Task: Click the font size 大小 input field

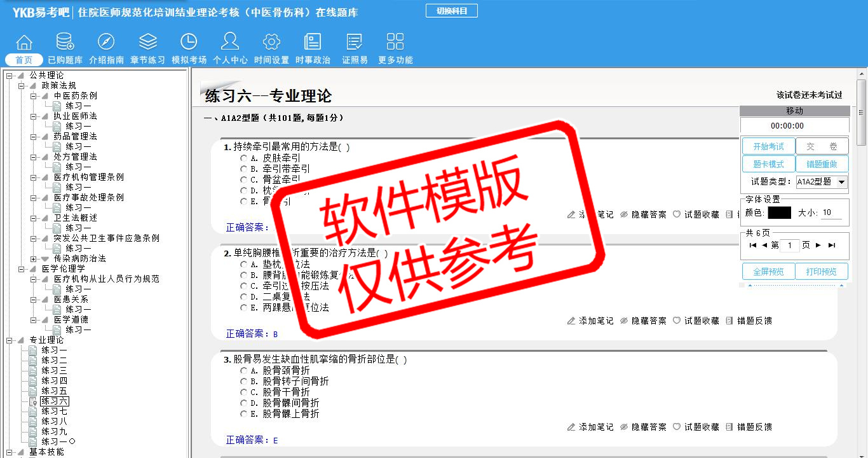Action: click(831, 213)
